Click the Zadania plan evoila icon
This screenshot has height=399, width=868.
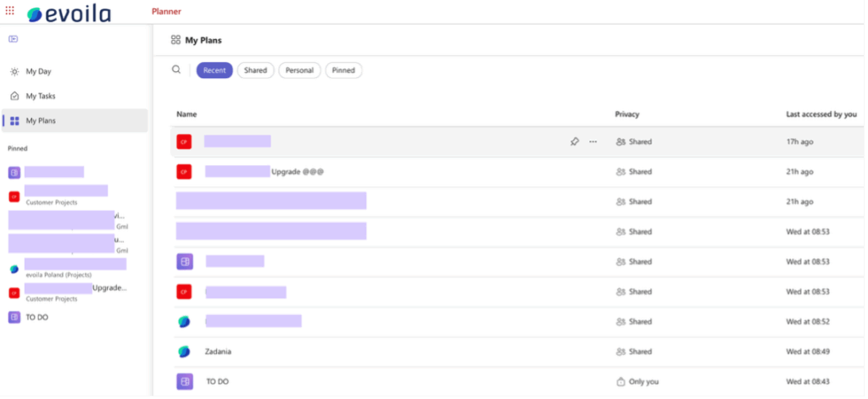[x=184, y=352]
